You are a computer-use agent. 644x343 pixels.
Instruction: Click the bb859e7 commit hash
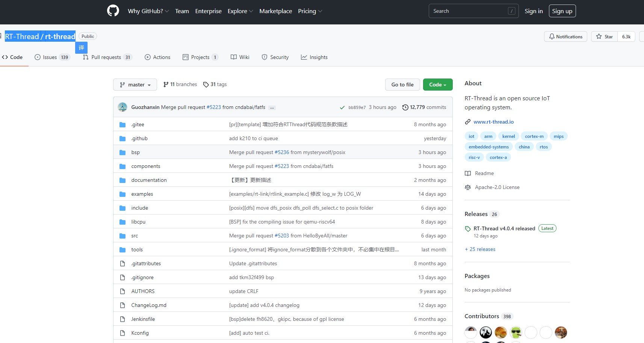coord(357,107)
